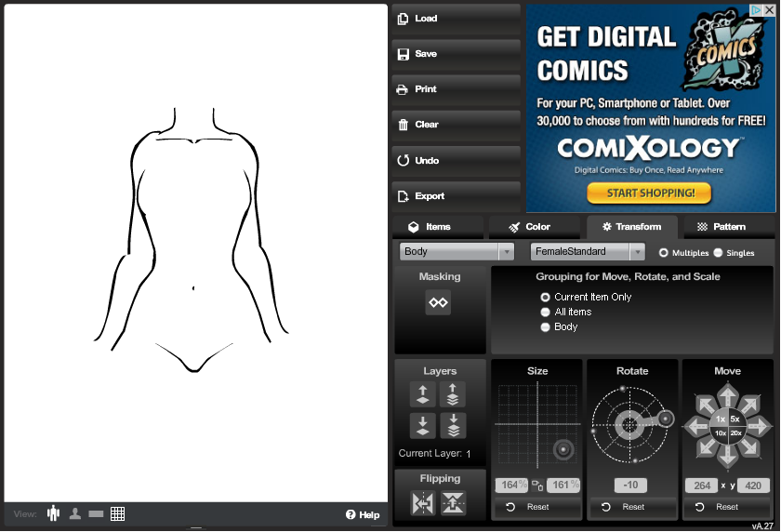Toggle the size proportion lock icon
The height and width of the screenshot is (532, 781).
coord(537,485)
